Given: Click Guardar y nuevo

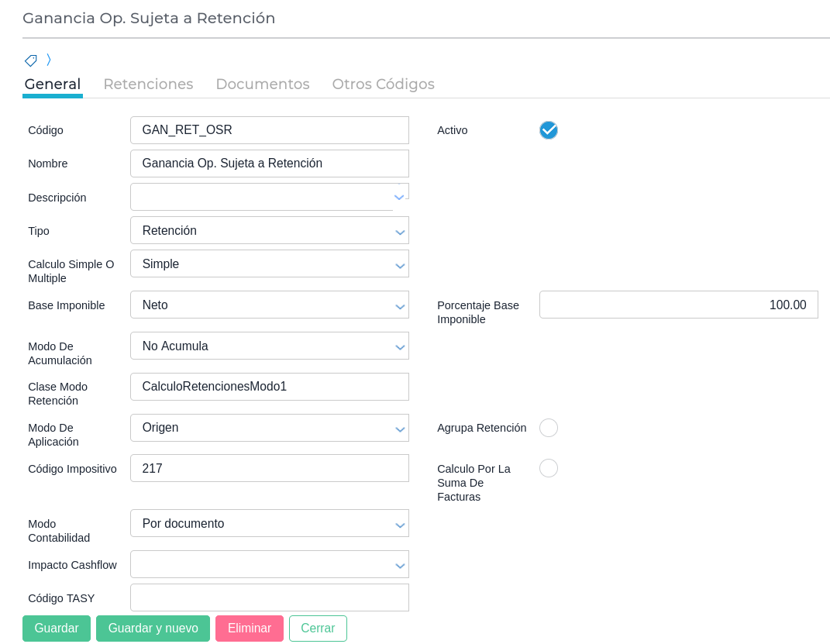Looking at the screenshot, I should (153, 629).
